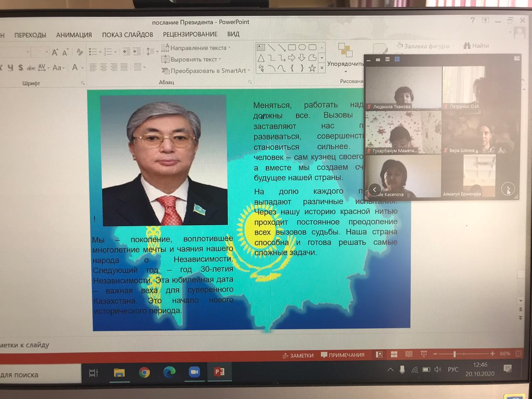This screenshot has height=399, width=532.
Task: Select the five-pointed star shape
Action: click(312, 68)
